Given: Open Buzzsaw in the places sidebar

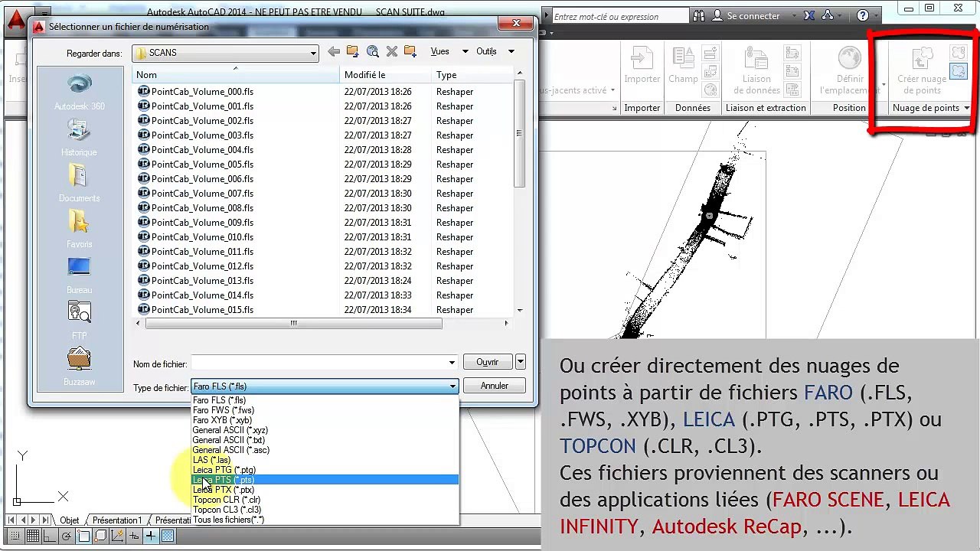Looking at the screenshot, I should (80, 367).
